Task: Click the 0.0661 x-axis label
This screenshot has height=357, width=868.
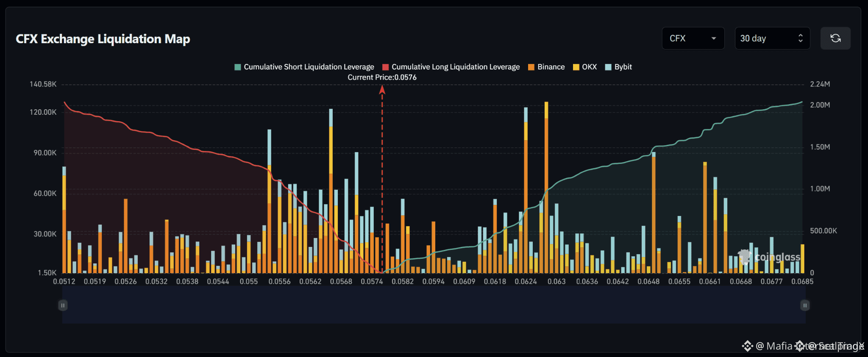Action: [710, 282]
